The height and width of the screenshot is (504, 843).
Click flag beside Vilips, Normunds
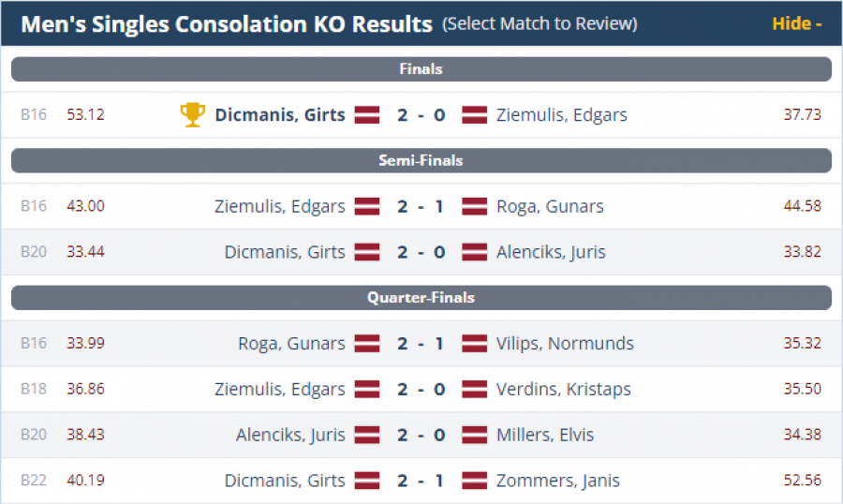tap(475, 344)
